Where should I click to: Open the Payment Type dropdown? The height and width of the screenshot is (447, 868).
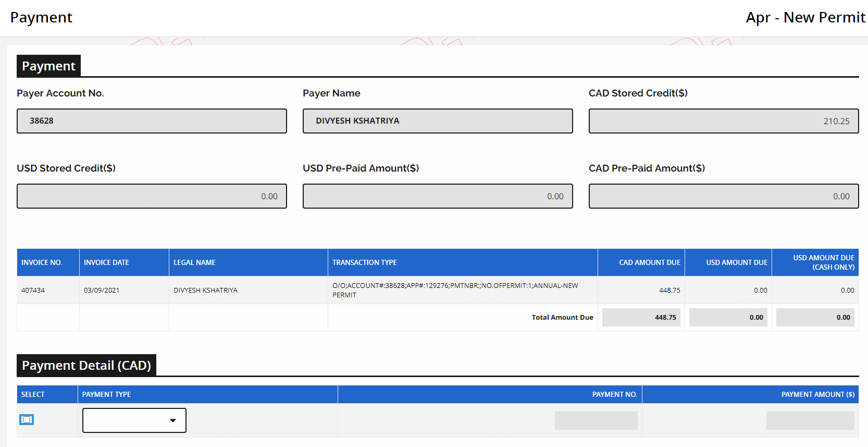click(x=134, y=420)
